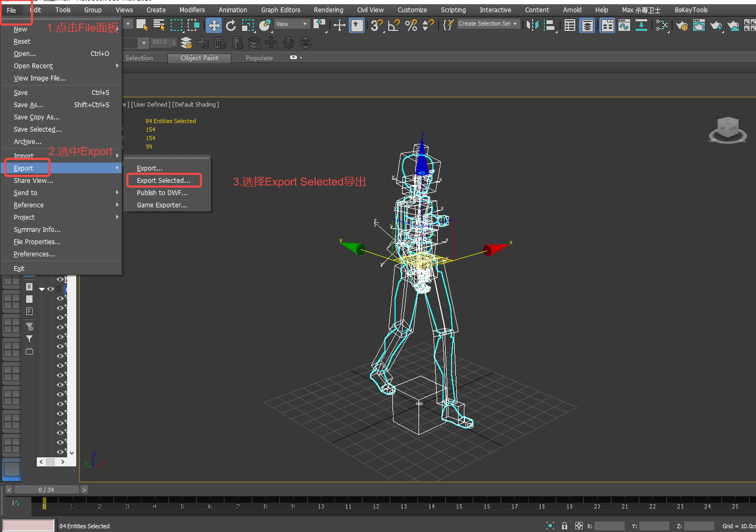
Task: Click [User Defined] viewport label
Action: click(151, 104)
